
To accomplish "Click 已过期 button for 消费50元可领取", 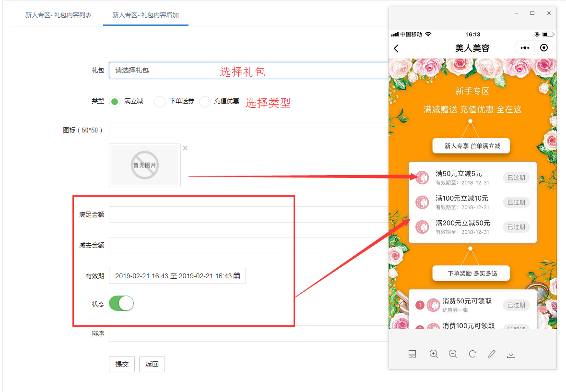I will [516, 305].
